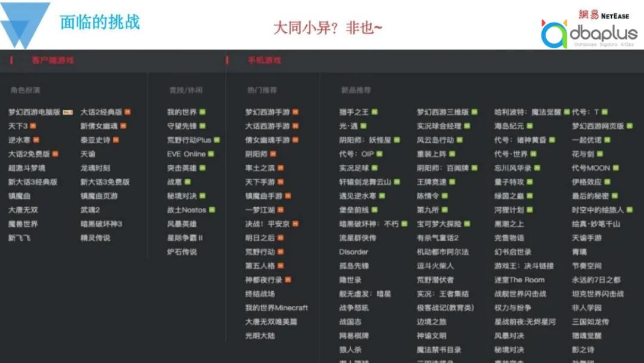Select 神都夜行录 entry
644x363 pixels.
click(264, 280)
